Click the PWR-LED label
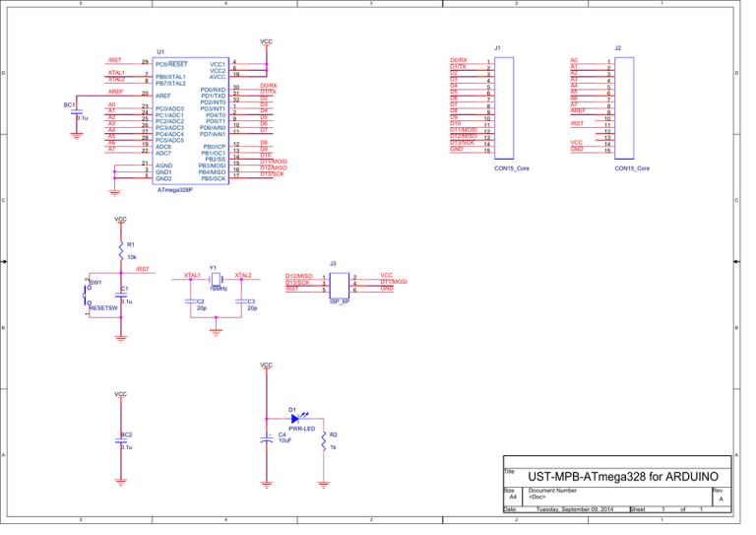This screenshot has width=756, height=535. point(302,429)
